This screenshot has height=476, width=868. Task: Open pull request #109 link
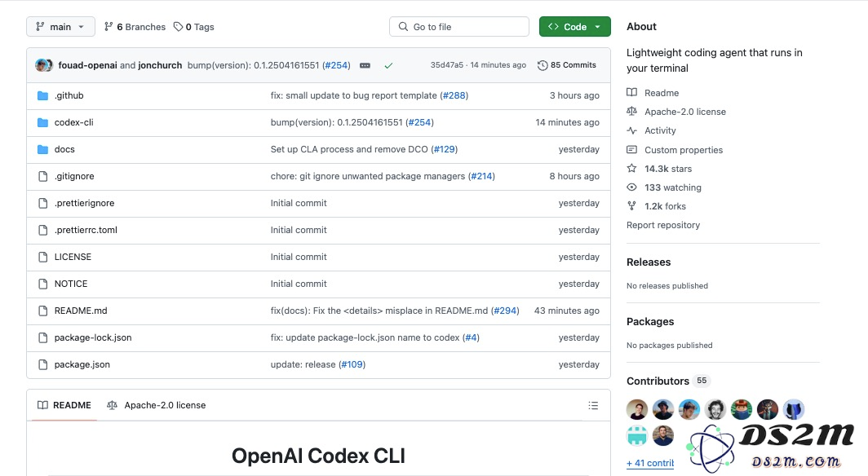pyautogui.click(x=352, y=364)
